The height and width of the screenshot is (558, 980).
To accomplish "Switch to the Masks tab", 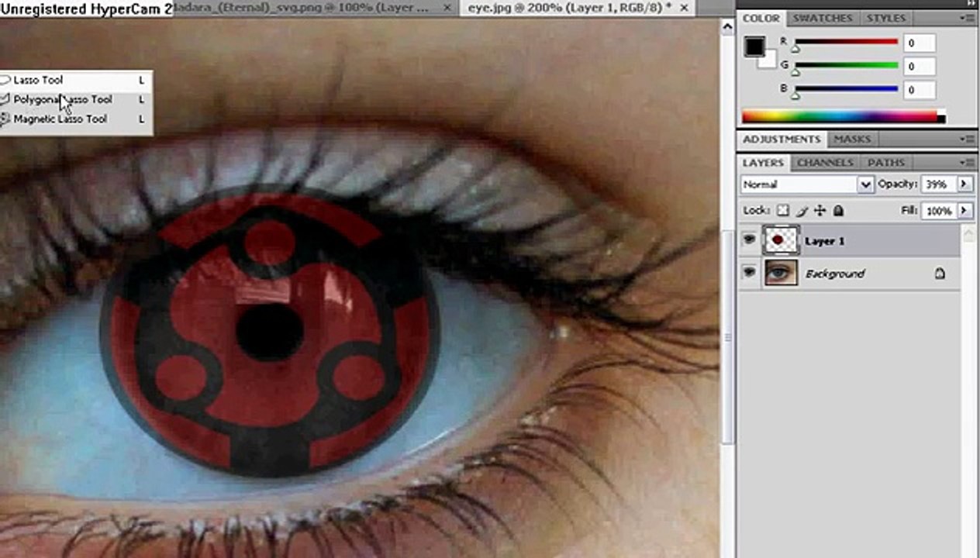I will 851,139.
